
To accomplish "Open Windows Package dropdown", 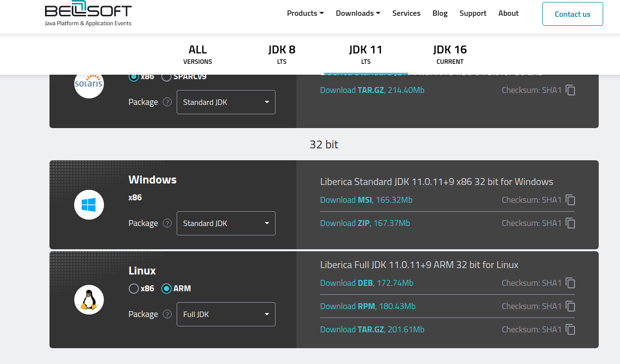I will click(226, 224).
